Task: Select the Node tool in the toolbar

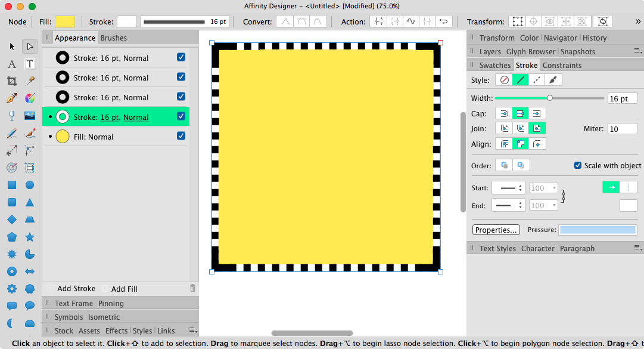Action: [30, 47]
